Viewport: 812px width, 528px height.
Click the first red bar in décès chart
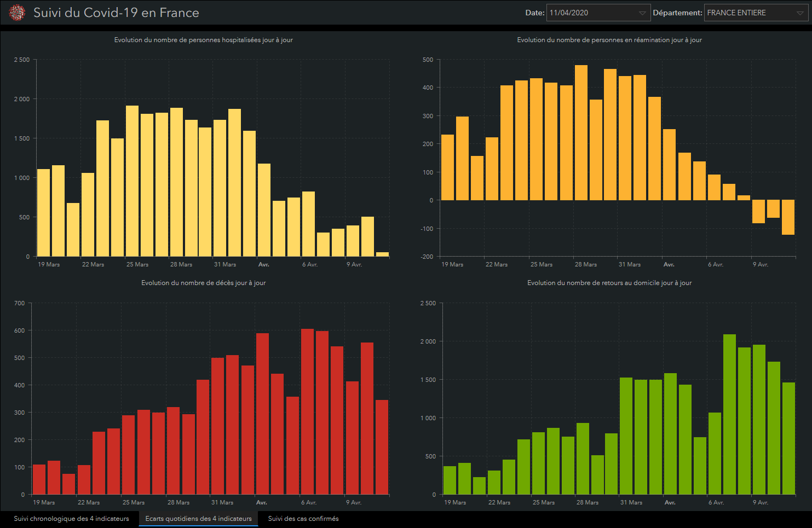point(39,480)
